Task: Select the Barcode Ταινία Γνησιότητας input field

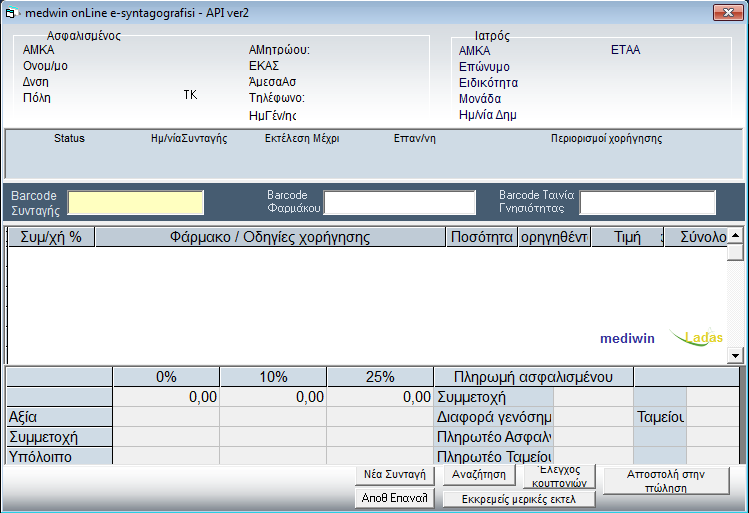Action: [x=647, y=203]
